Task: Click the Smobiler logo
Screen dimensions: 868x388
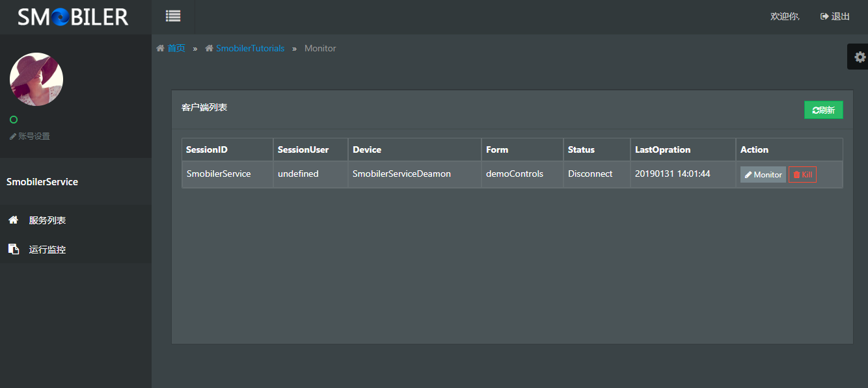Action: (73, 17)
